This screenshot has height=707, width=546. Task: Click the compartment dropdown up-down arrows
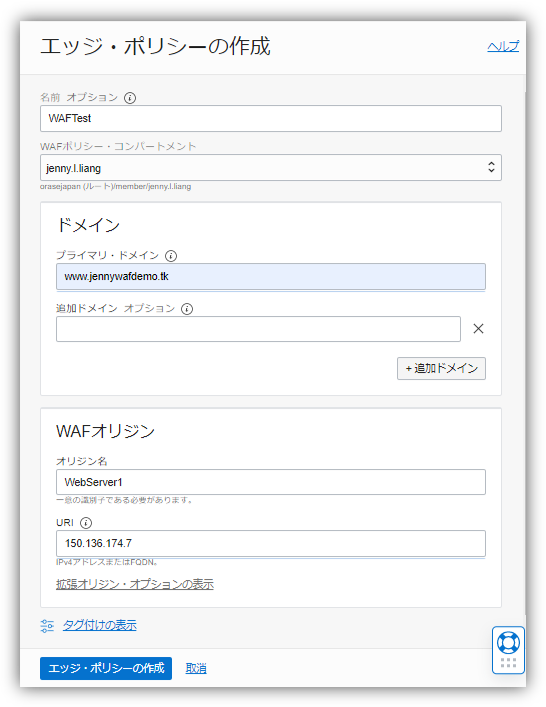tap(491, 167)
